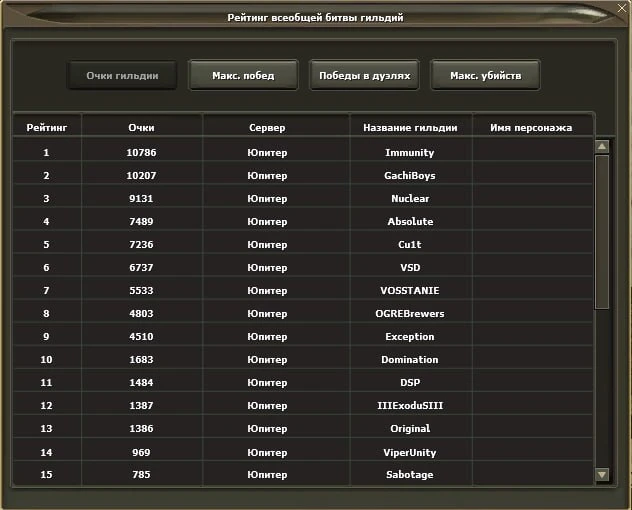Screen dimensions: 632x510
Task: Select the Cu1t guild name
Action: click(410, 245)
